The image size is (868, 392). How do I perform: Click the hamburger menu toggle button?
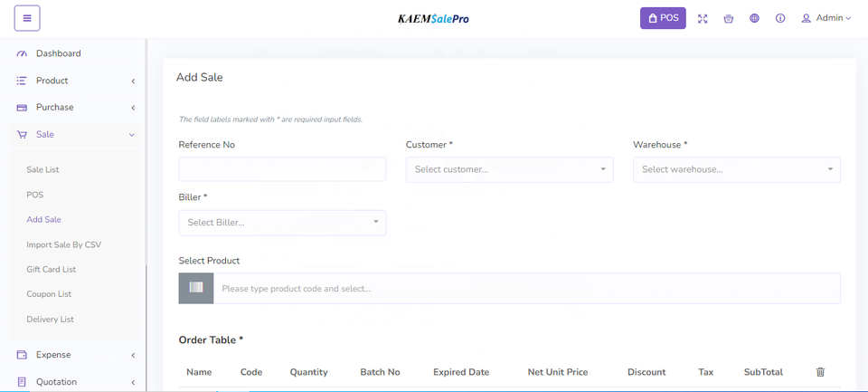[27, 18]
